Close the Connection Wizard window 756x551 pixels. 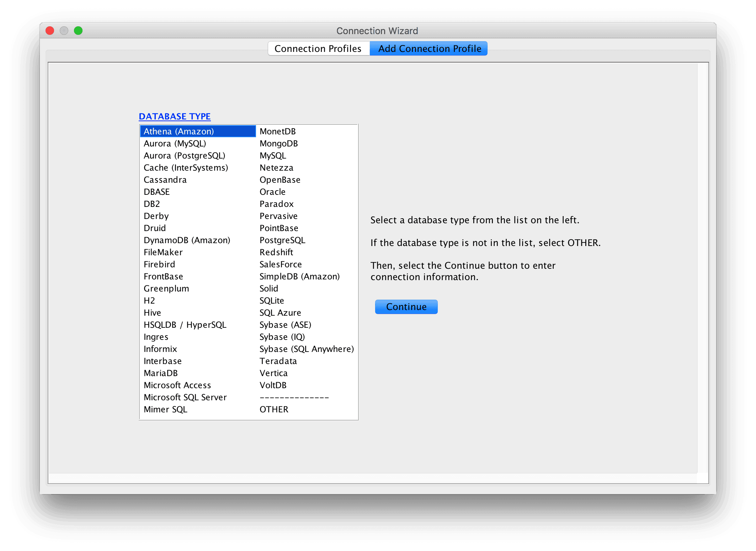coord(50,31)
